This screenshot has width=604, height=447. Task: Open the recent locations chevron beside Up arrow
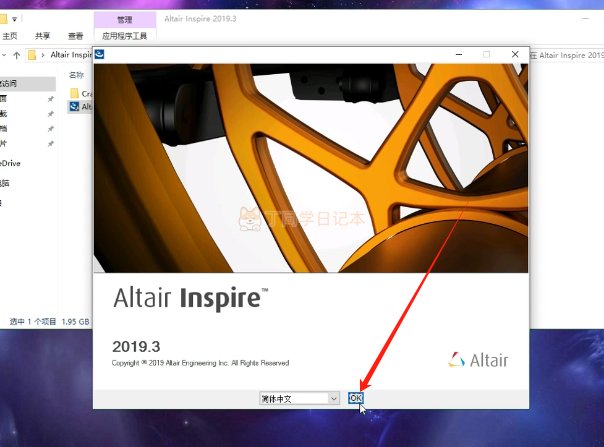(x=4, y=55)
